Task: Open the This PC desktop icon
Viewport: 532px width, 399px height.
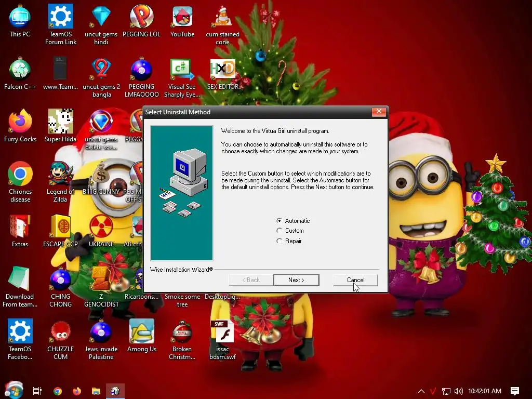Action: pos(20,21)
